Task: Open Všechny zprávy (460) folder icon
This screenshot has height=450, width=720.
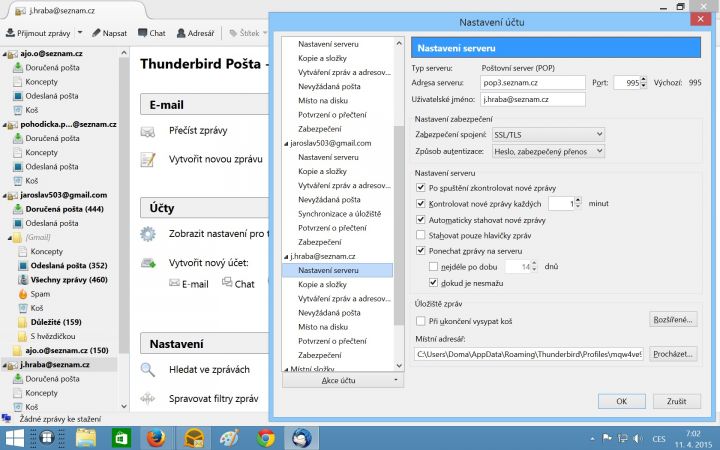Action: (x=23, y=280)
